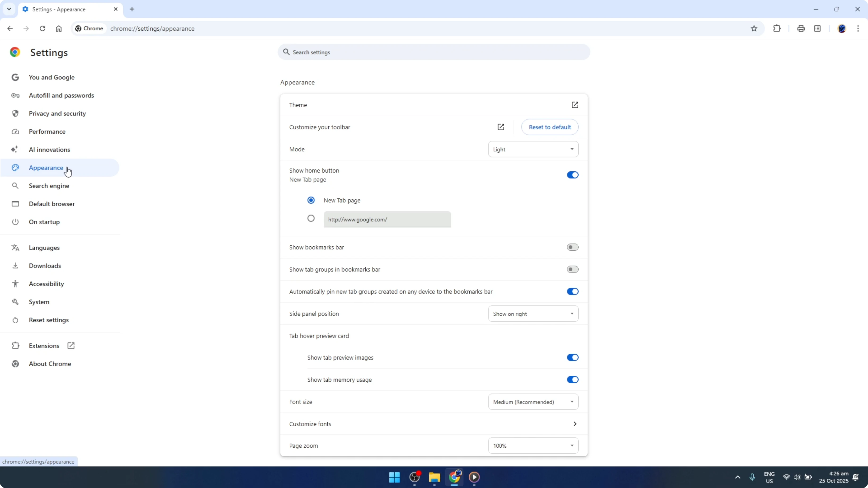Click the Performance speedometer icon
The image size is (868, 488).
tap(15, 131)
